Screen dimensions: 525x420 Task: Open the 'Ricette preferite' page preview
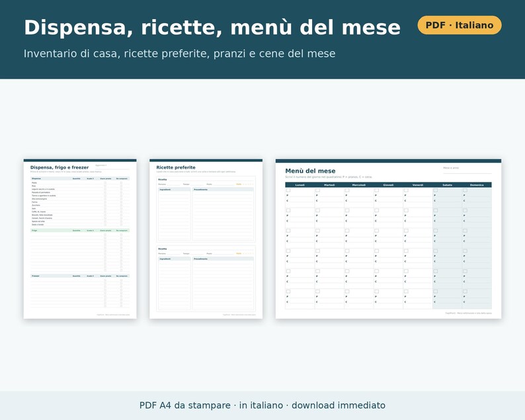[206, 239]
